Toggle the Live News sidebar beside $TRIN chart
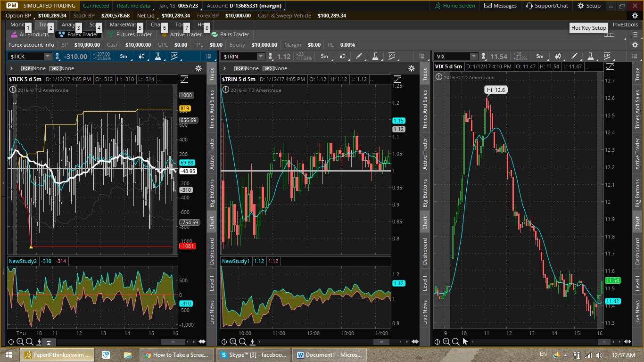Viewport: 644px width, 362px height. coord(425,312)
